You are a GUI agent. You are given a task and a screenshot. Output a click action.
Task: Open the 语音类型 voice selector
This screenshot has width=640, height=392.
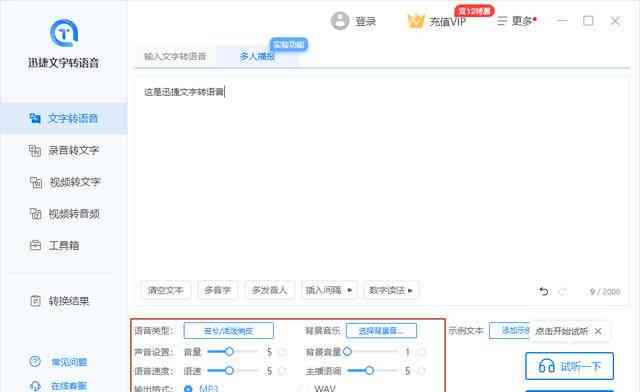coord(229,331)
